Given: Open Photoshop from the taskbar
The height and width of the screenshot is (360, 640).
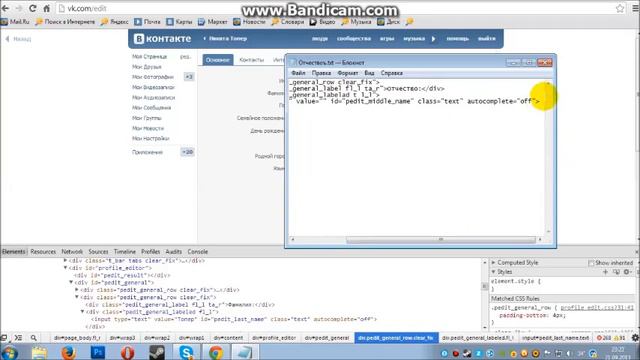Looking at the screenshot, I should [x=98, y=352].
